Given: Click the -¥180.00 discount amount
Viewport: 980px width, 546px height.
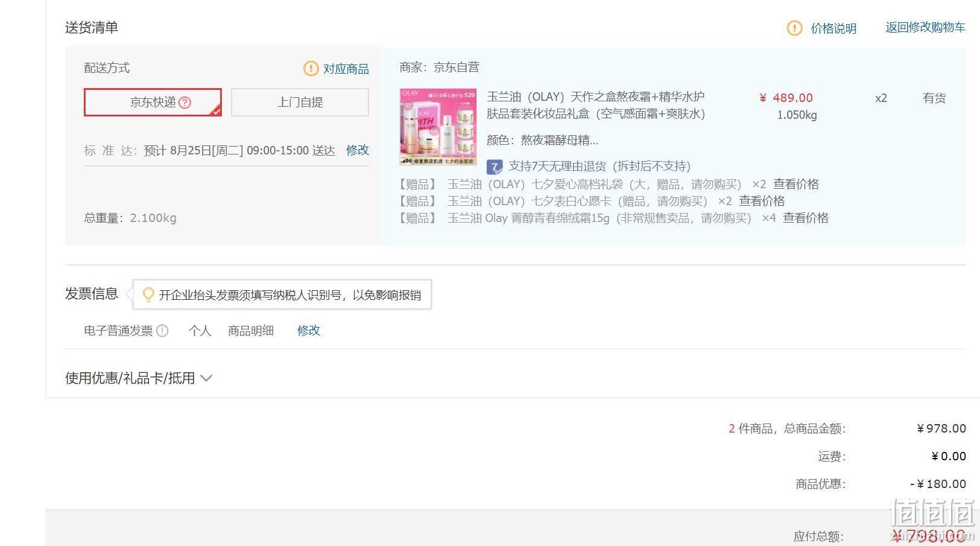Looking at the screenshot, I should [x=938, y=484].
